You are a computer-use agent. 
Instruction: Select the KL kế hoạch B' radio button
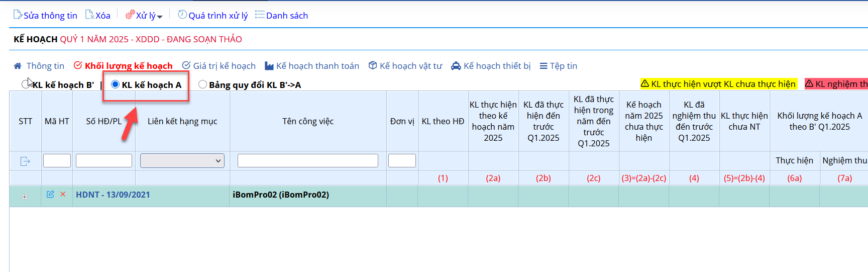coord(26,84)
